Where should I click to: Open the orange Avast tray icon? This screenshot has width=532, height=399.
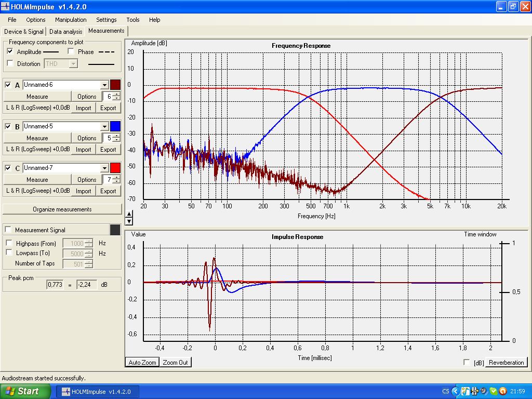coord(503,391)
